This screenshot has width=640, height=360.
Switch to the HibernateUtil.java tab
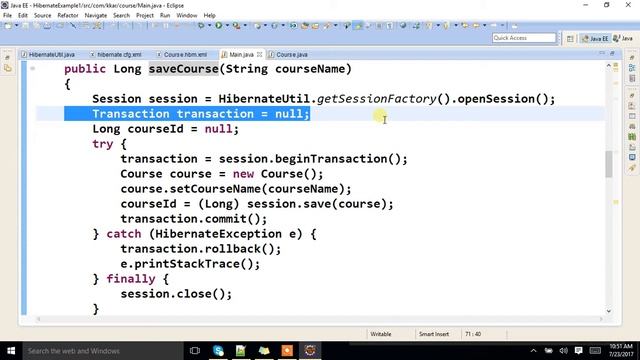pos(48,54)
